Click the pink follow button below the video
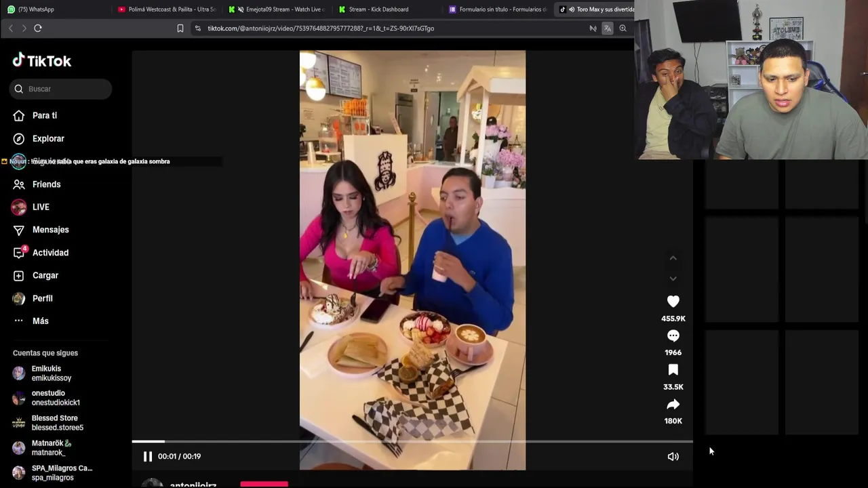The image size is (868, 488). click(264, 485)
